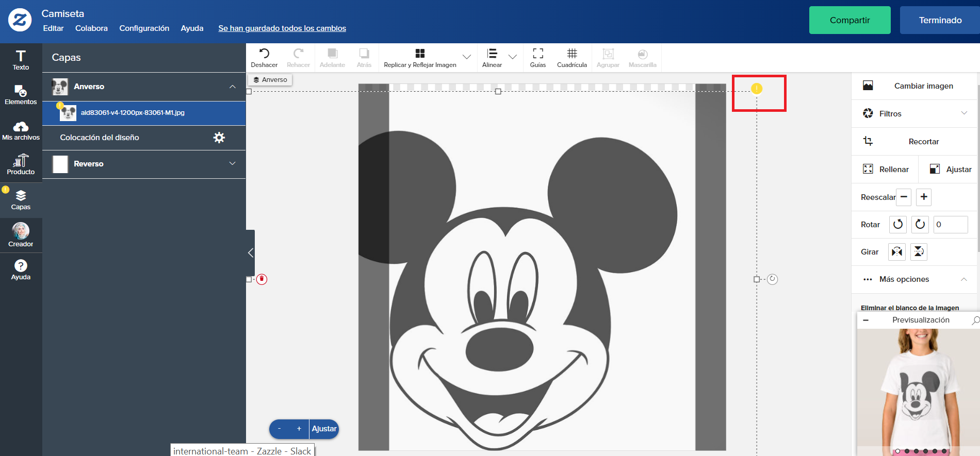
Task: Click canvas zoom in plus button
Action: pyautogui.click(x=299, y=429)
